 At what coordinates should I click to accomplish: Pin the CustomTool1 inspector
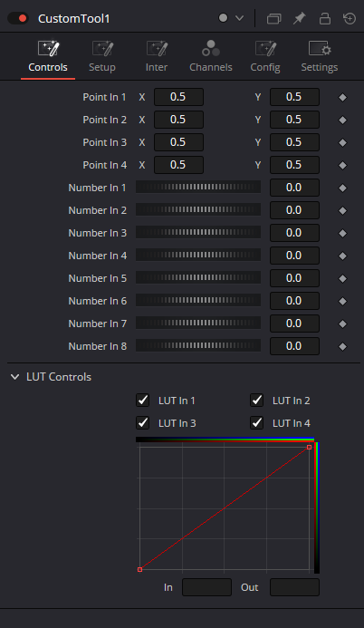pyautogui.click(x=299, y=18)
